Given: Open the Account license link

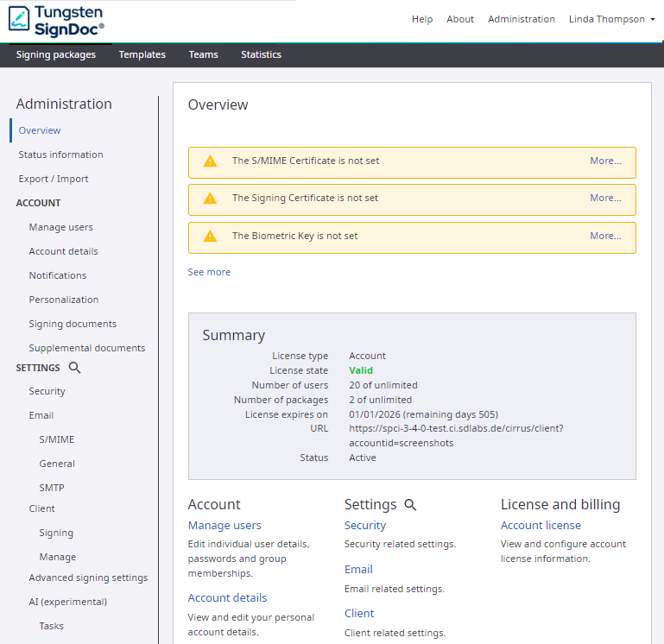Looking at the screenshot, I should pyautogui.click(x=541, y=525).
